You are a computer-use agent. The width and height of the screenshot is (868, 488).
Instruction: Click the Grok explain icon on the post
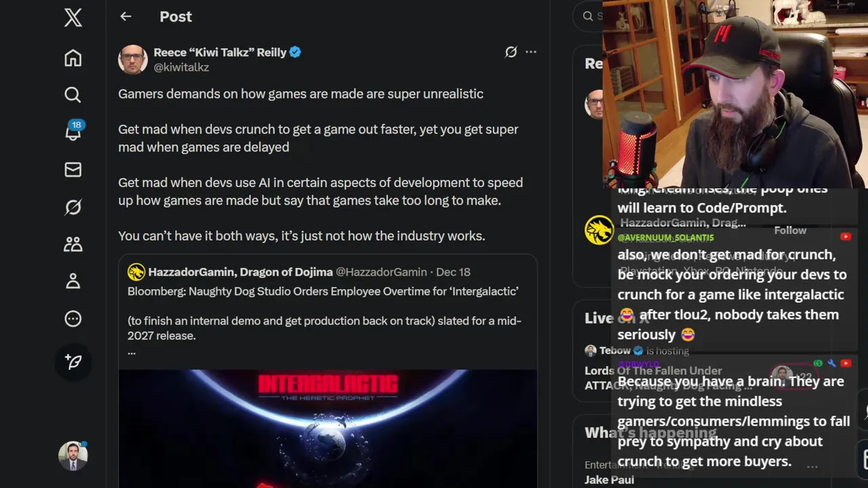511,52
